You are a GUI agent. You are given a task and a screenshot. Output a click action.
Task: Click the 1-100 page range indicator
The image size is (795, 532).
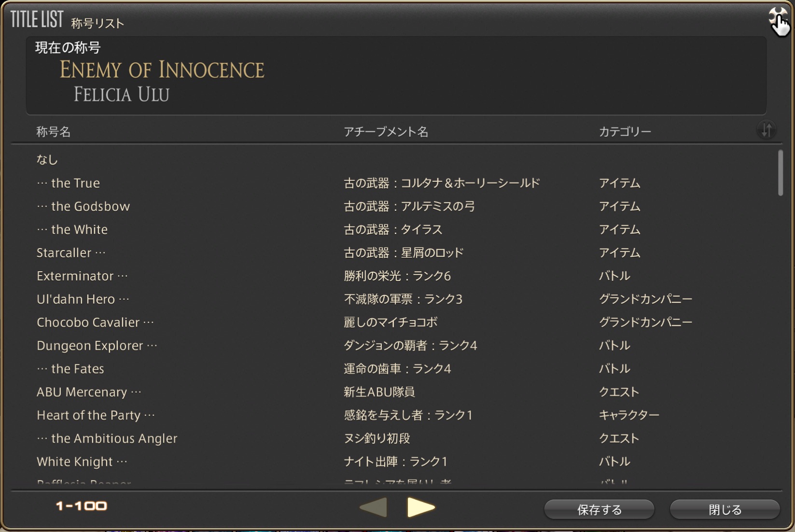point(81,506)
